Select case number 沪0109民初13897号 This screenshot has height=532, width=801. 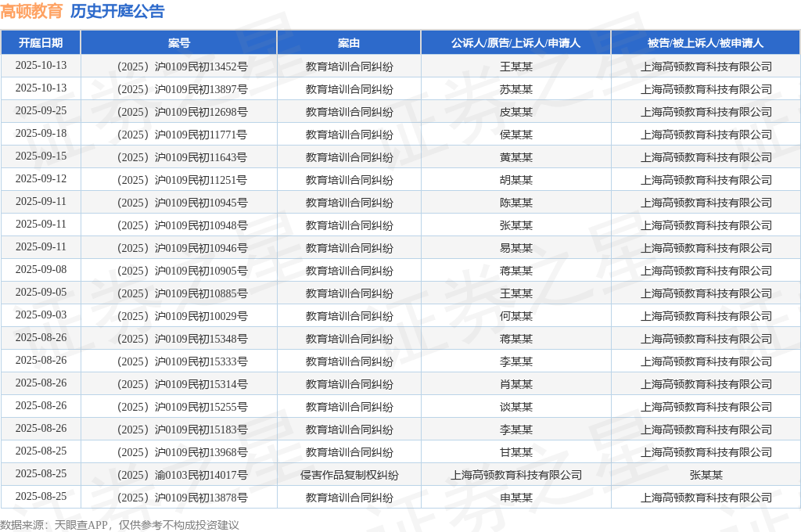point(201,89)
